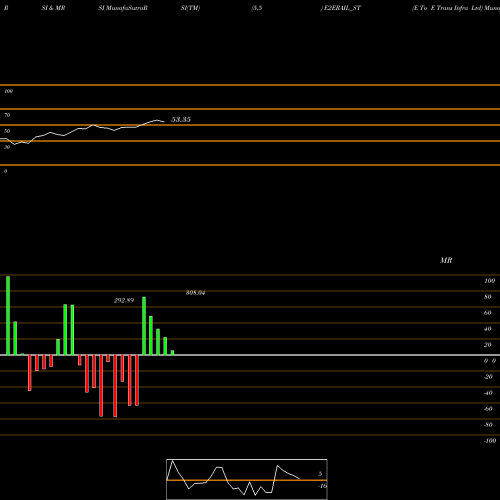Click the RSI axis label 30
Image resolution: width=500 pixels, height=500 pixels.
[7, 147]
